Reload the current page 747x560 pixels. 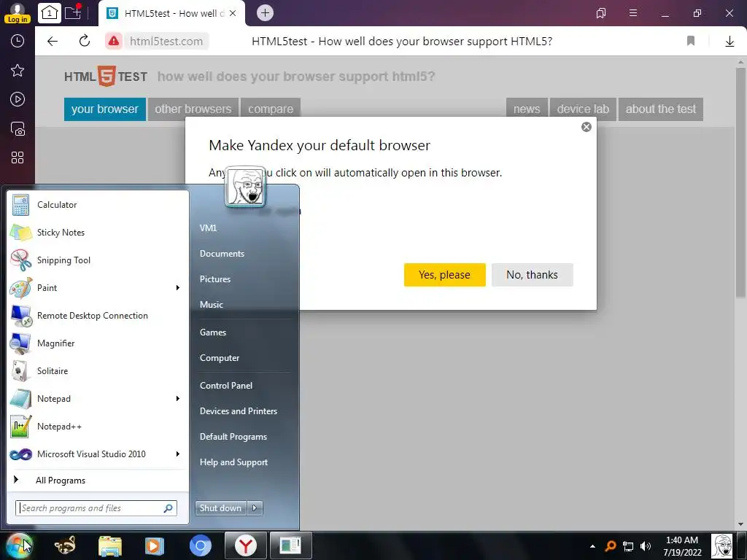coord(85,41)
